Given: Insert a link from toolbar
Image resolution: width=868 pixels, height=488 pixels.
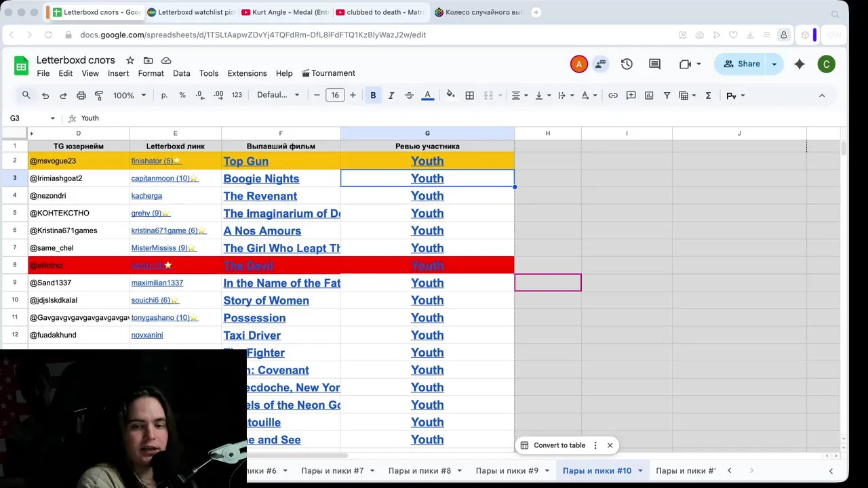Looking at the screenshot, I should [x=613, y=96].
